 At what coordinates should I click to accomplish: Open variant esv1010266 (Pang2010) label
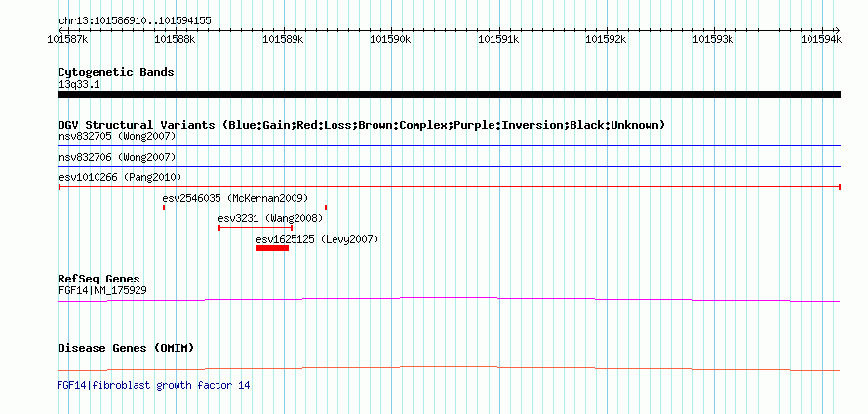tap(120, 177)
